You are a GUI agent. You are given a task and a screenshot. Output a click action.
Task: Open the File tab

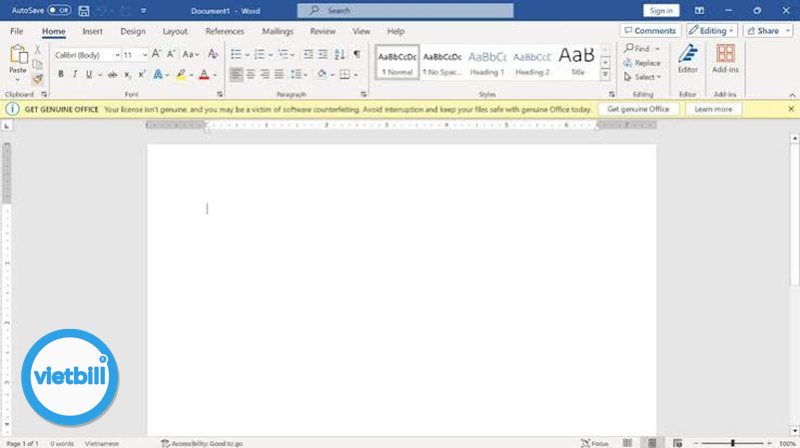[x=16, y=31]
